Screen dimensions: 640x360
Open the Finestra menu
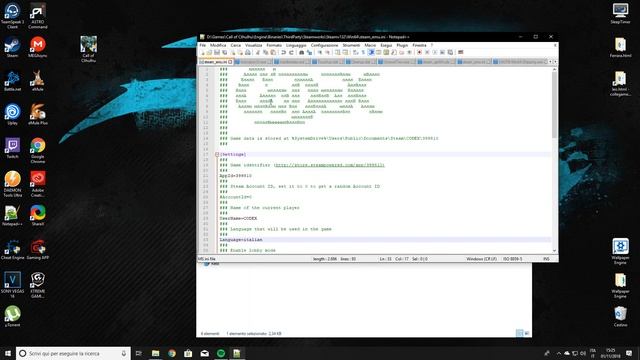click(419, 45)
